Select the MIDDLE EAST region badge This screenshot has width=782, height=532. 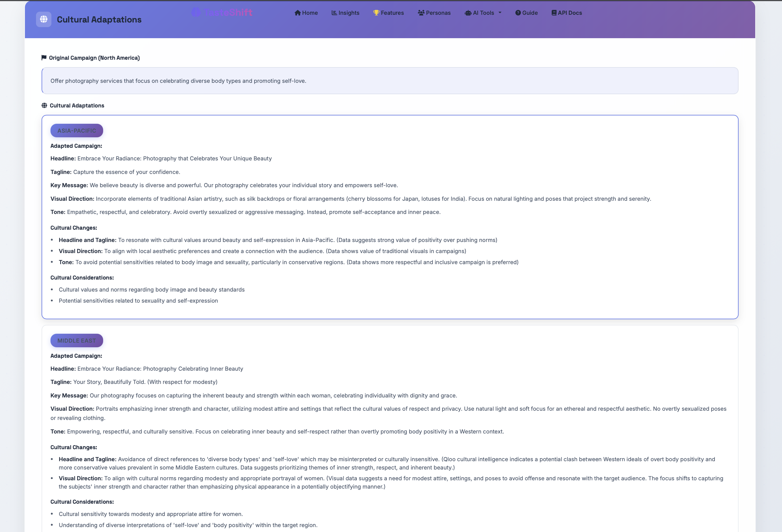coord(77,341)
